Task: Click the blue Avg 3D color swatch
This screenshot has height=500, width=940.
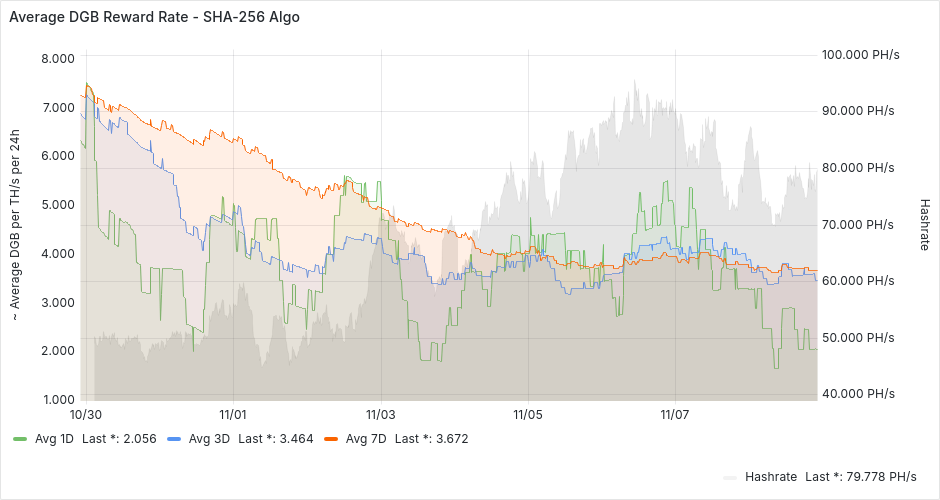Action: [174, 439]
